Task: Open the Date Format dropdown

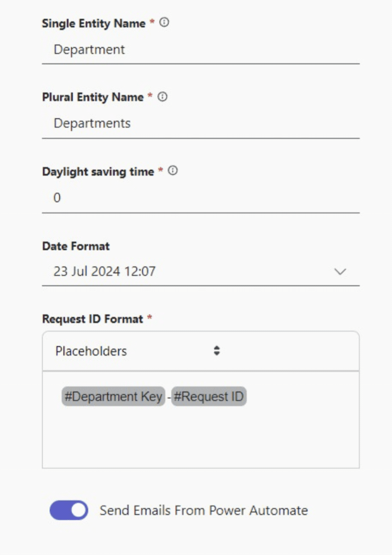Action: (201, 271)
